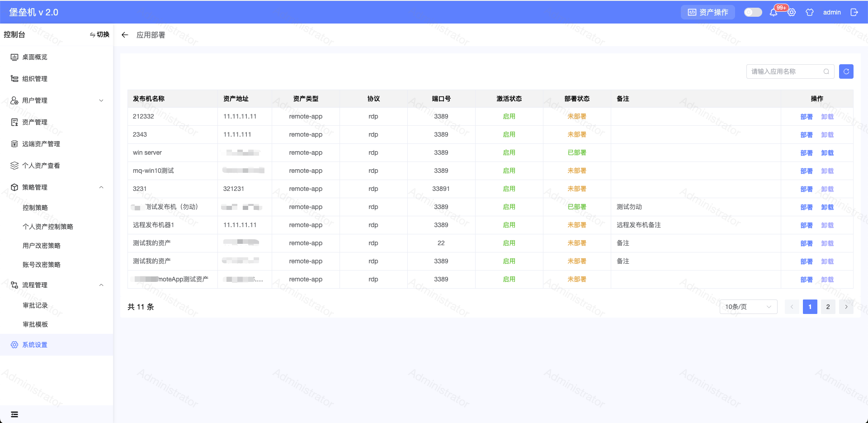Click asset address 321231

pyautogui.click(x=234, y=189)
